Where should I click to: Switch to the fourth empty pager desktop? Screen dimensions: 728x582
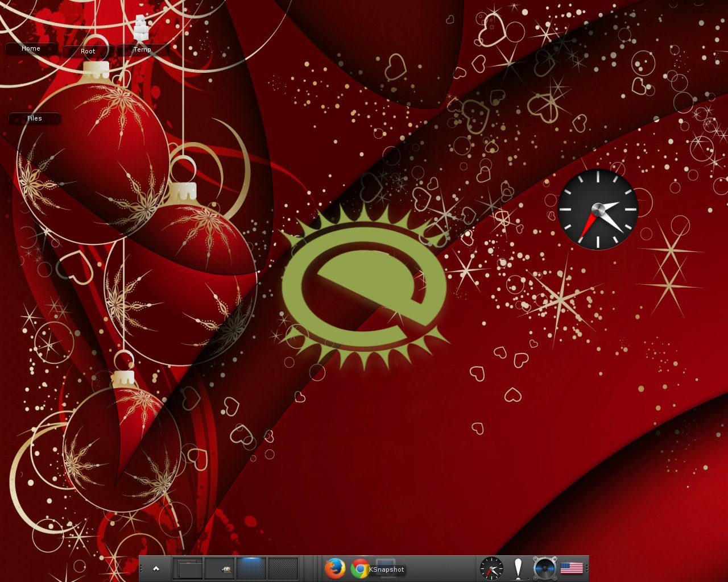(x=283, y=568)
